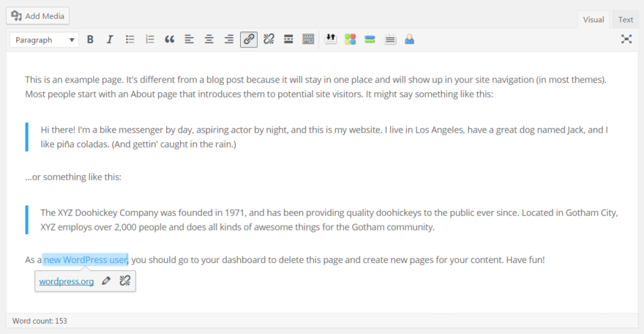Viewport: 644px width, 334px height.
Task: Insert a bulleted list
Action: pyautogui.click(x=130, y=40)
